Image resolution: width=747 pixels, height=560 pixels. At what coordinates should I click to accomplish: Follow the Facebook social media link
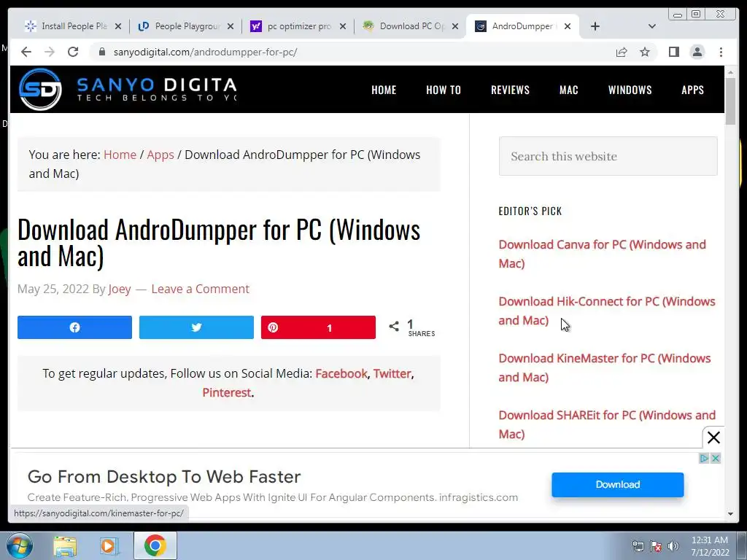tap(341, 374)
